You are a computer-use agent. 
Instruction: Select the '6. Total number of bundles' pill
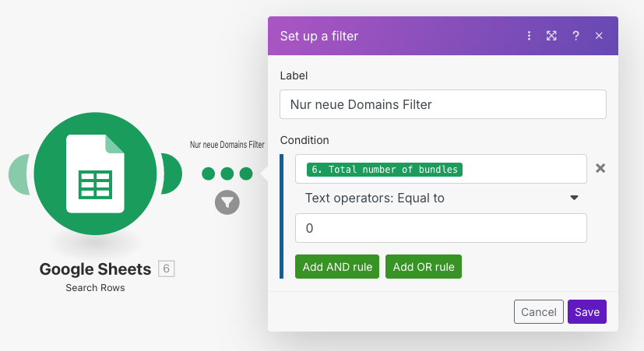tap(385, 170)
